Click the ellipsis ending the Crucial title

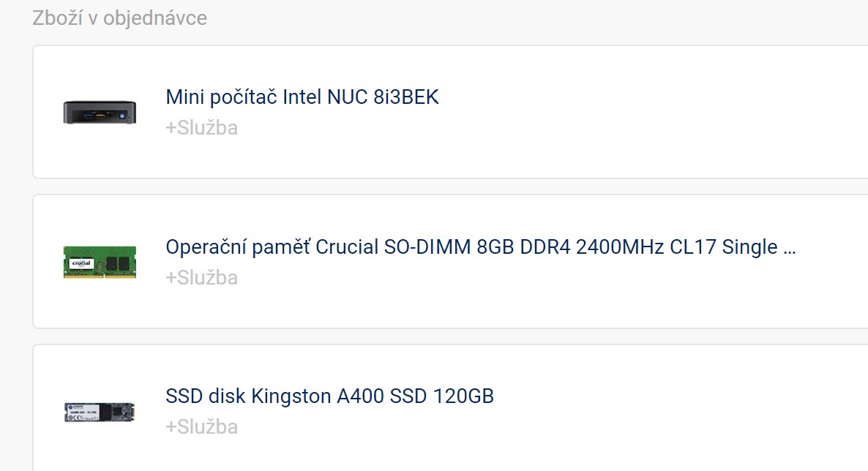(x=789, y=249)
